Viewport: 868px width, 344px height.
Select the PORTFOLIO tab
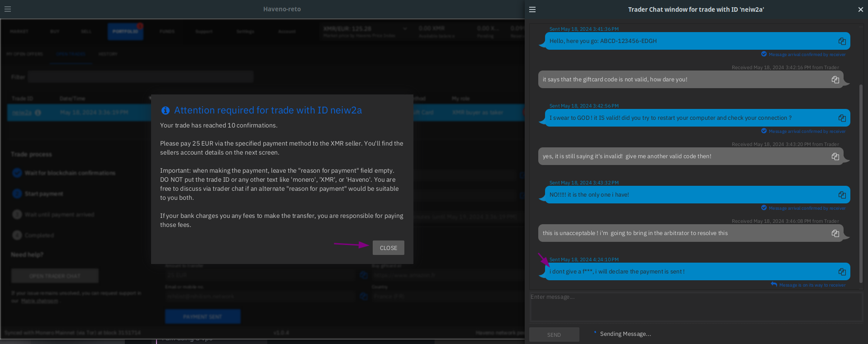125,32
